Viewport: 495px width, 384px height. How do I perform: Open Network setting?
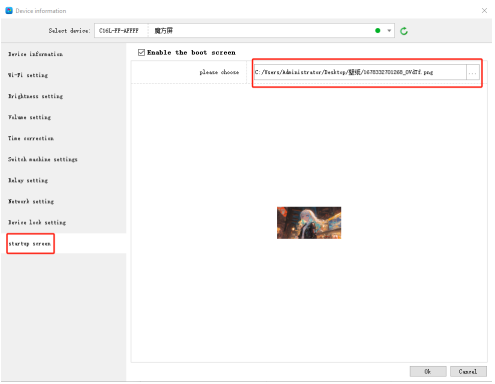coord(31,201)
